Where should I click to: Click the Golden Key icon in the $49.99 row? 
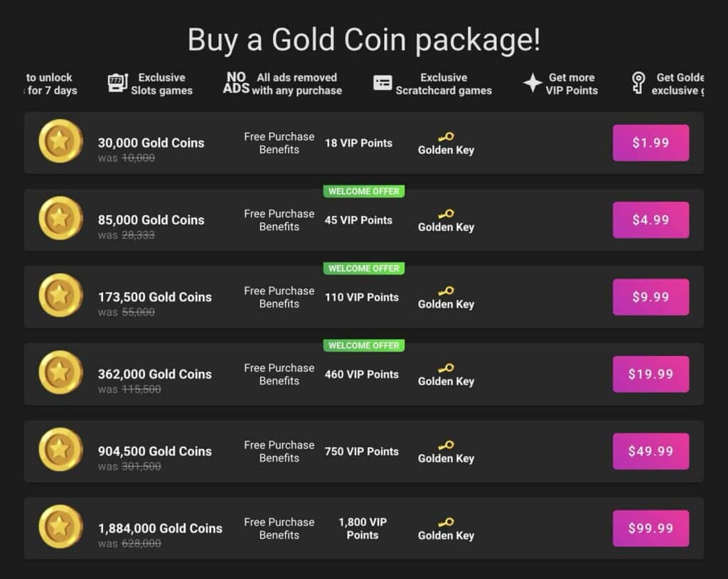pyautogui.click(x=446, y=445)
